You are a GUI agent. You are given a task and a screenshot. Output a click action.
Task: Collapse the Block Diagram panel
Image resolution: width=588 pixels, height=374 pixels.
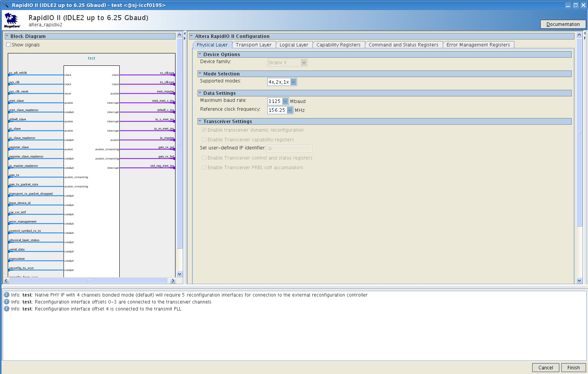7,36
